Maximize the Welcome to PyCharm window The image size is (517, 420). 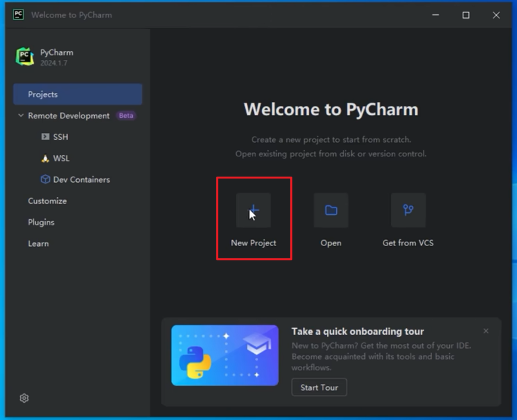click(466, 15)
